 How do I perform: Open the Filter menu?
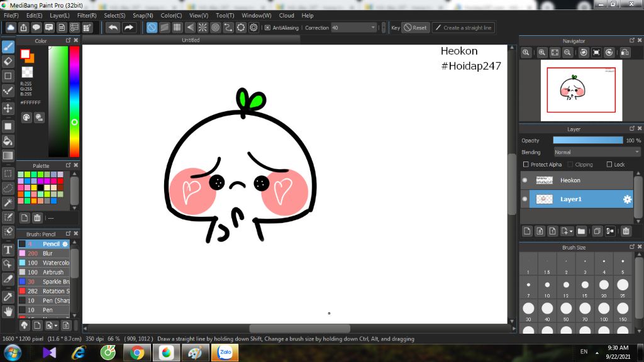click(87, 16)
